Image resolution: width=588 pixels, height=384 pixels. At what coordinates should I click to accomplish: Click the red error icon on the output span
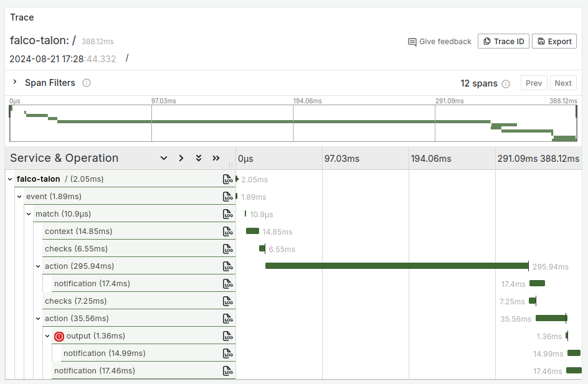(58, 335)
